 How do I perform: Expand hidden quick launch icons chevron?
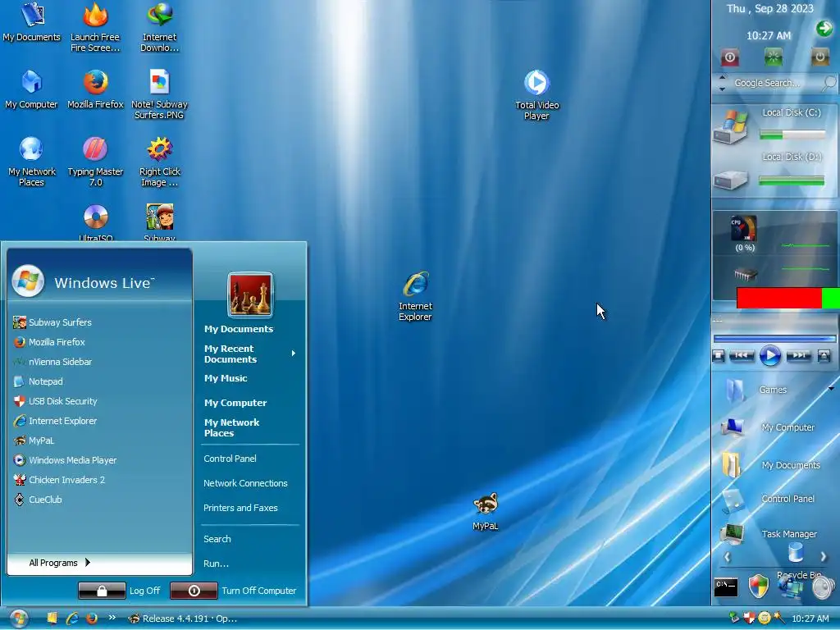click(x=112, y=617)
